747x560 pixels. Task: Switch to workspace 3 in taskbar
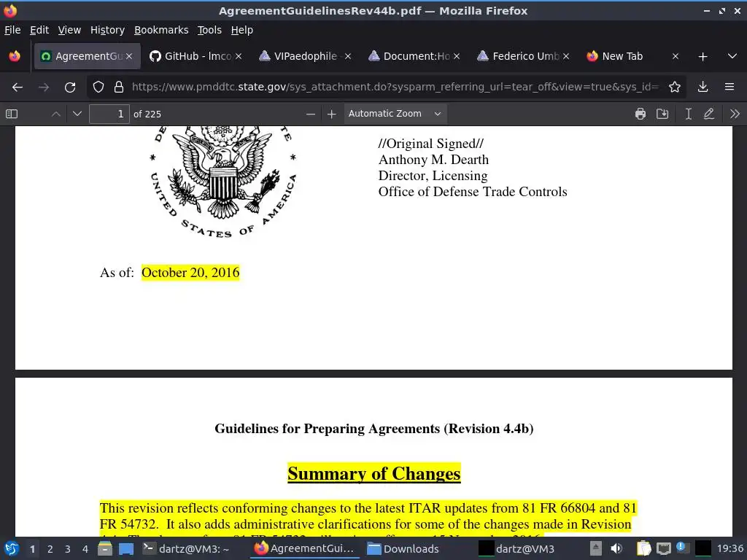coord(68,549)
